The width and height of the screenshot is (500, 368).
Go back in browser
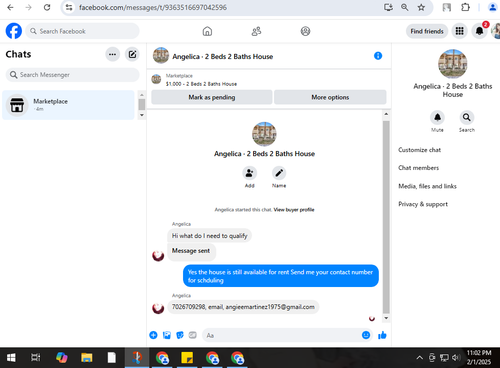pos(10,7)
